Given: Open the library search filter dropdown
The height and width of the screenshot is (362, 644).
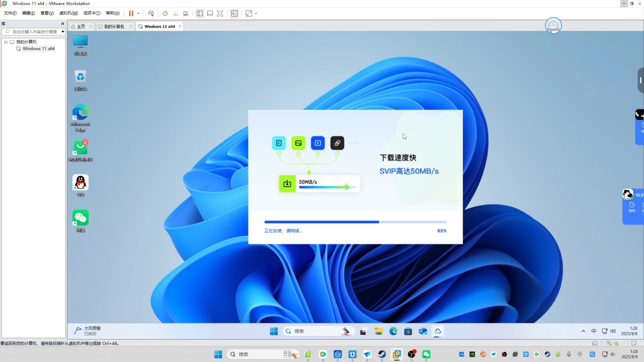Looking at the screenshot, I should click(63, 32).
